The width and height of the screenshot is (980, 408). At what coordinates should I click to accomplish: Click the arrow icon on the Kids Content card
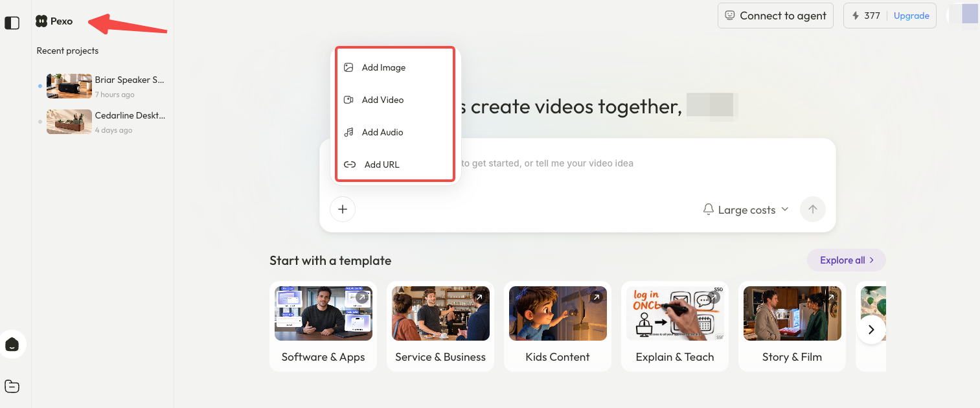point(597,297)
